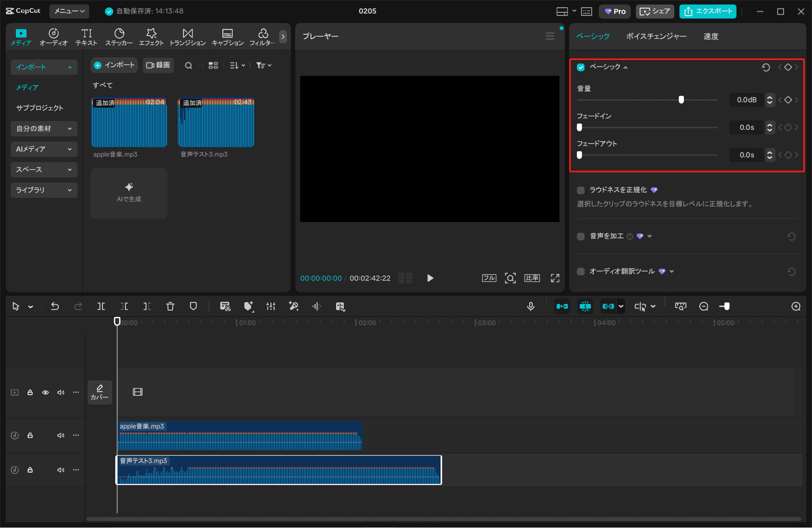Screen dimensions: 812x528
Task: Click the 録画 record button in media panel
Action: 158,65
